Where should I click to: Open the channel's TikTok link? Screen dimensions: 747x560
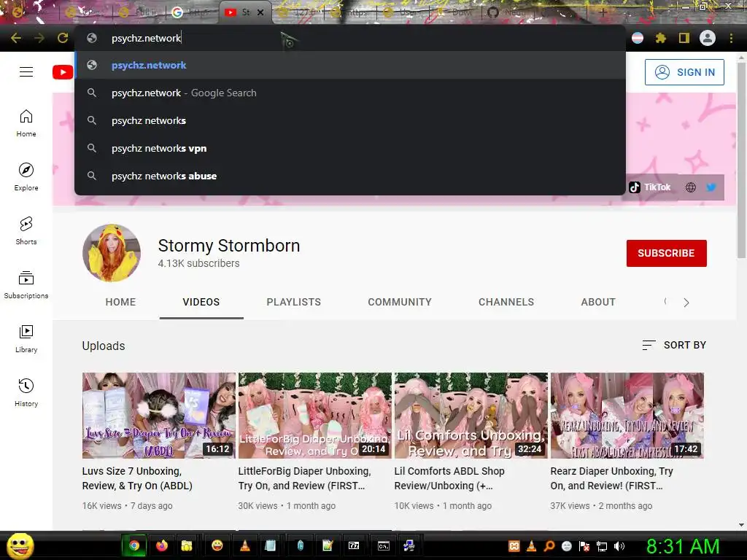tap(650, 187)
